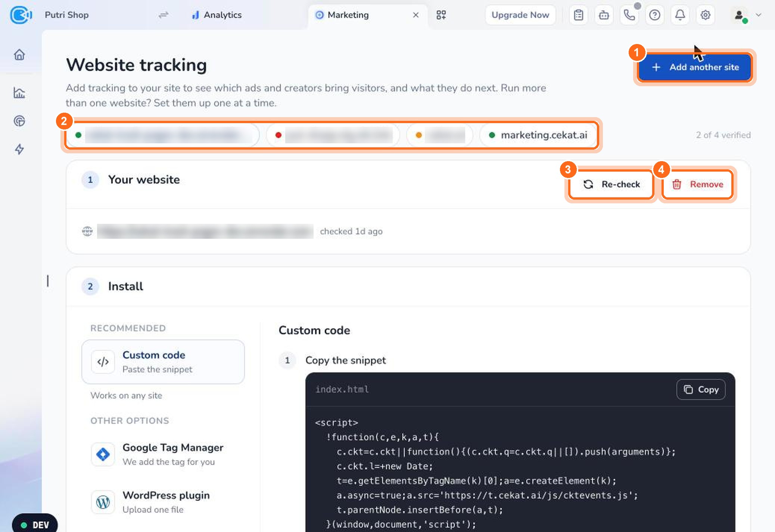This screenshot has height=532, width=775.
Task: Open the Analytics tab
Action: (217, 15)
